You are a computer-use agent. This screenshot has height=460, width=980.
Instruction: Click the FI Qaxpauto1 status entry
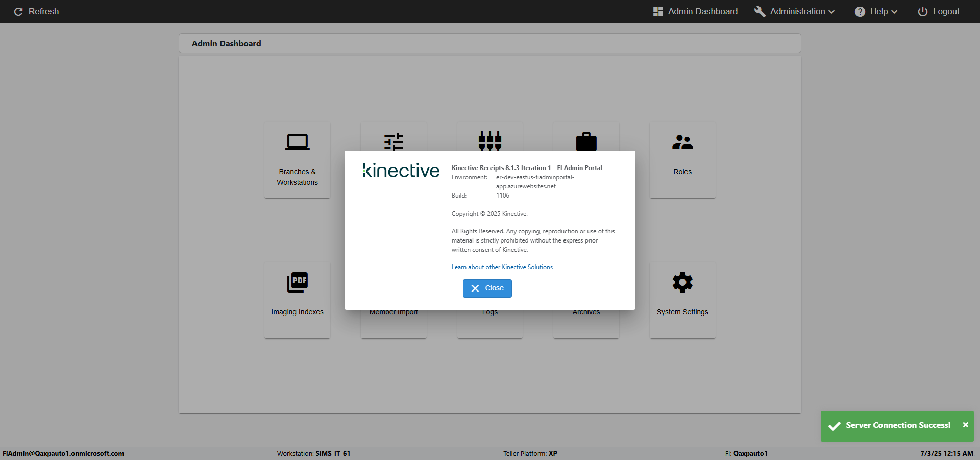(746, 453)
